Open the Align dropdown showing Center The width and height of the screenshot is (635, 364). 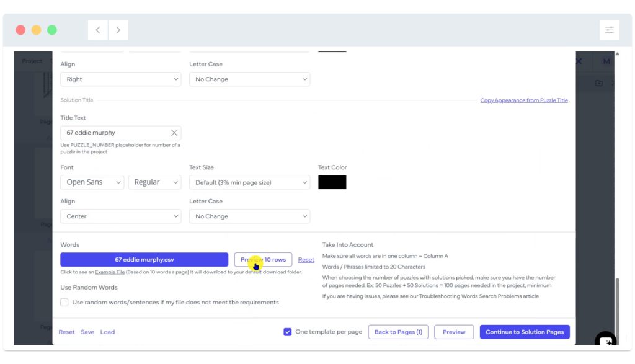(121, 216)
